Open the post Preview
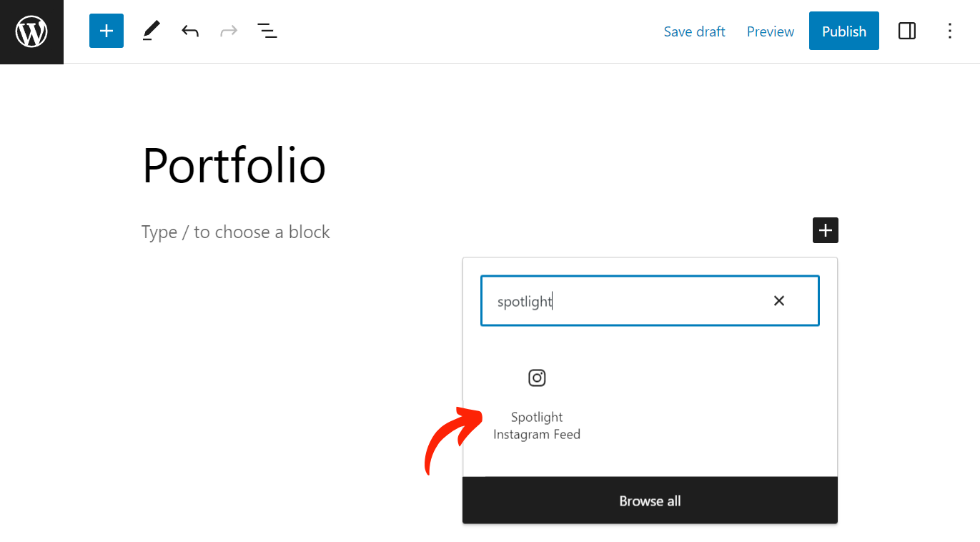Viewport: 980px width, 542px height. (771, 31)
